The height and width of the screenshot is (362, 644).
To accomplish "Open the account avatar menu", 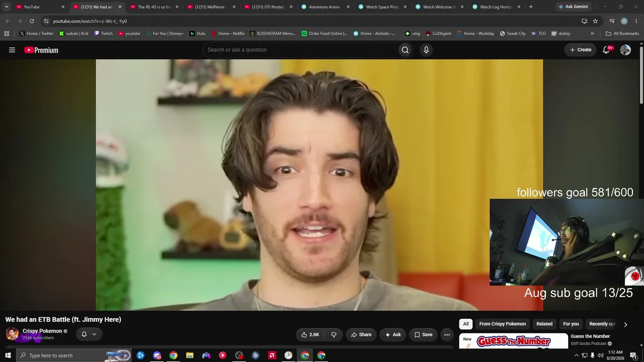I will click(625, 50).
